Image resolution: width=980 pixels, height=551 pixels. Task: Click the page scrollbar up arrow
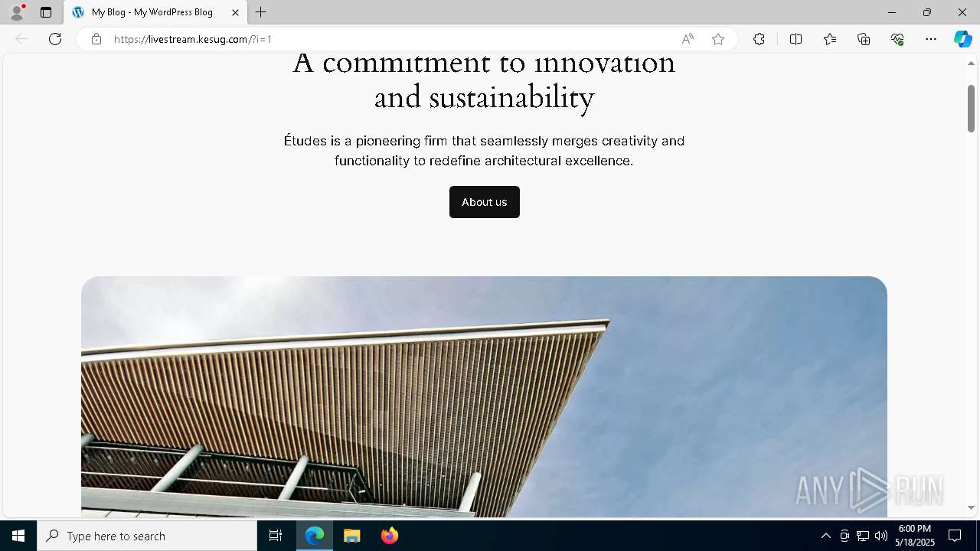971,64
